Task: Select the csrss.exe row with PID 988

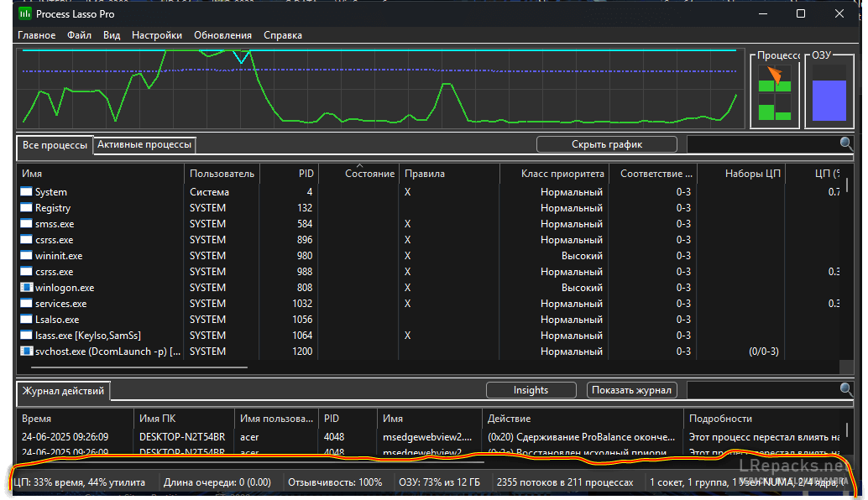Action: click(429, 272)
